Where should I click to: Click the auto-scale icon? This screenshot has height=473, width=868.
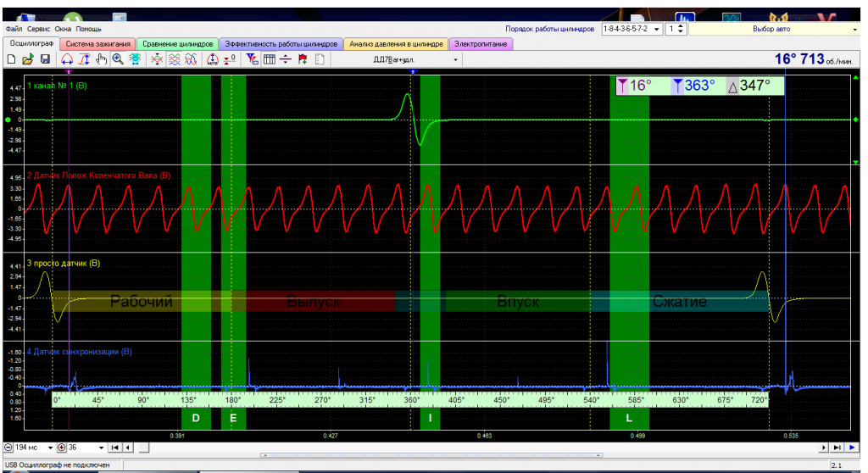coord(213,59)
